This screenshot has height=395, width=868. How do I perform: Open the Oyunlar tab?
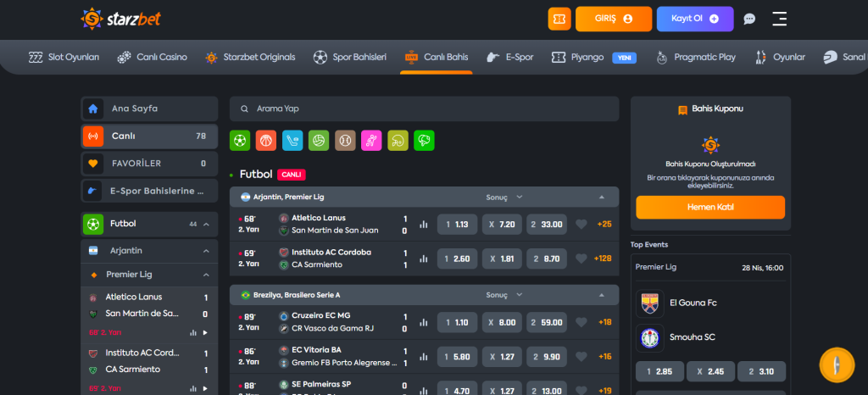[x=781, y=57]
